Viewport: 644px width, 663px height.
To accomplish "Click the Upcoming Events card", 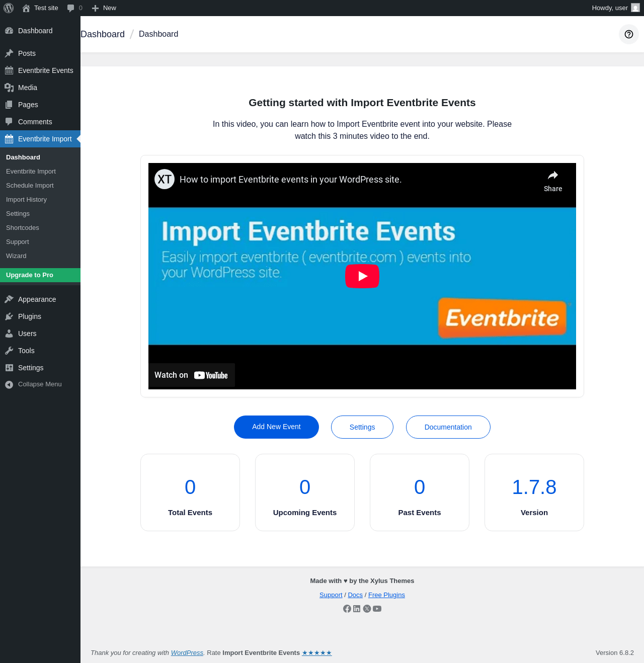I will tap(305, 492).
